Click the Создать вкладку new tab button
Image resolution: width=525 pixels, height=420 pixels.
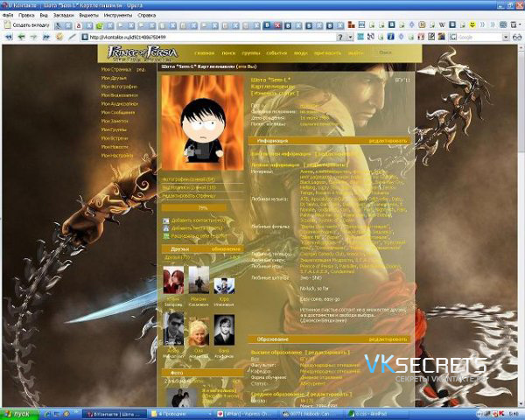(27, 25)
